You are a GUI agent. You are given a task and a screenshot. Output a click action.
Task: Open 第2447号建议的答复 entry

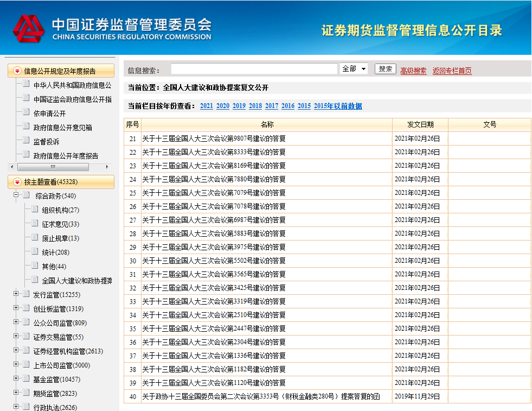[214, 329]
